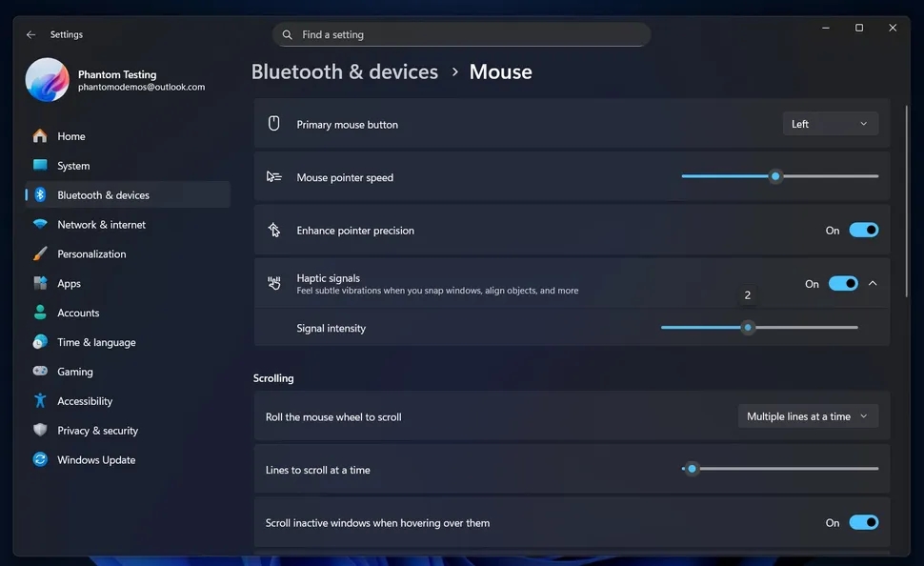Select System in the navigation pane
This screenshot has height=566, width=924.
(71, 166)
